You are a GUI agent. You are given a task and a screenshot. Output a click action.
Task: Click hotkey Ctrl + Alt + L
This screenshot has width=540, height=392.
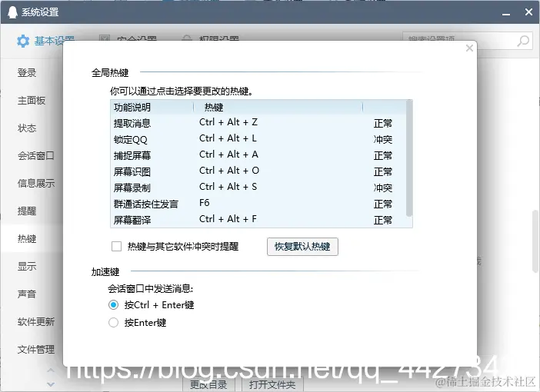click(x=228, y=138)
